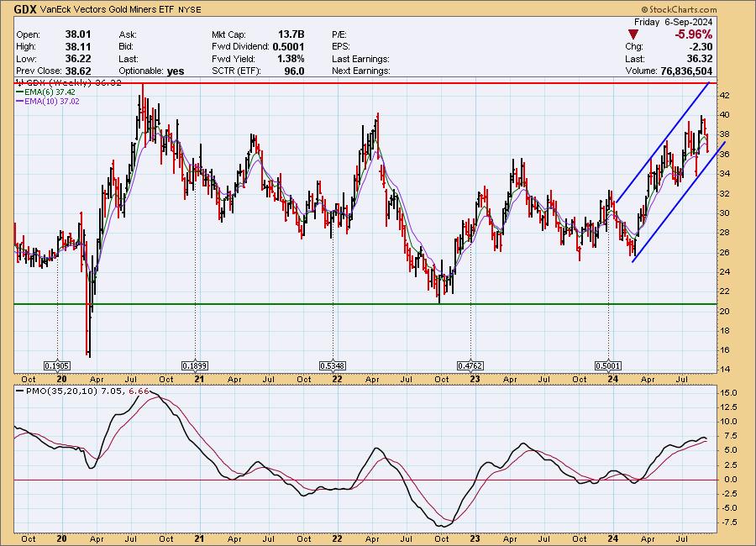Click the 0.5001 dividend marker near 2024
Image resolution: width=756 pixels, height=546 pixels.
[x=608, y=366]
